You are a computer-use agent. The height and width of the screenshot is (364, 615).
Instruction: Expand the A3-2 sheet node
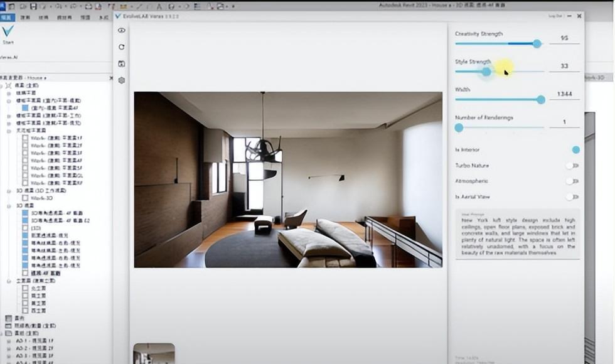(9, 348)
